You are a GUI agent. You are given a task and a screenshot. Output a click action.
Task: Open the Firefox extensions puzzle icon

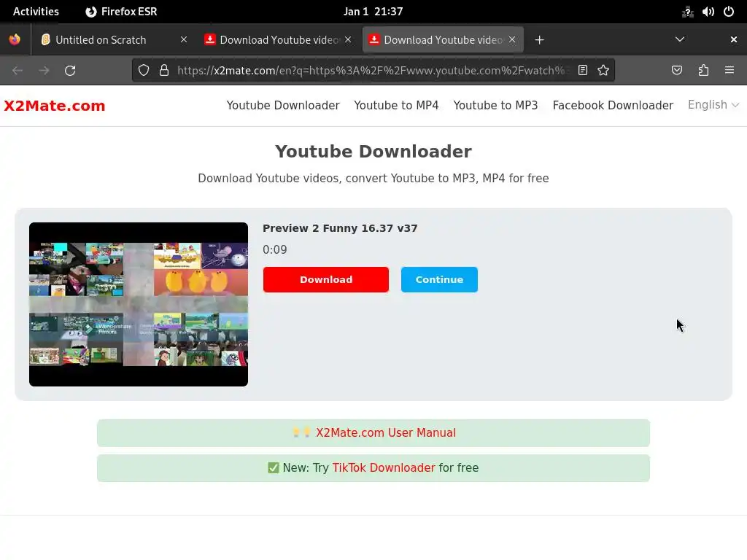[703, 71]
